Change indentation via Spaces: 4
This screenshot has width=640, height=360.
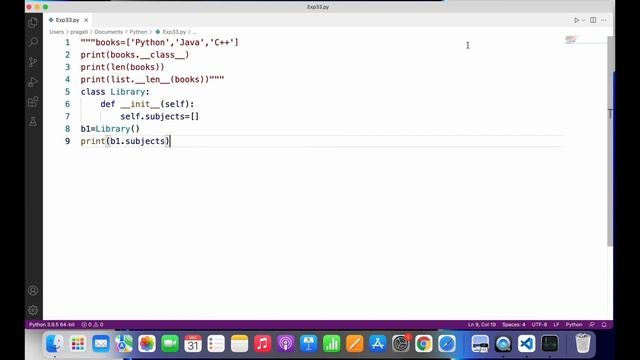pyautogui.click(x=514, y=324)
